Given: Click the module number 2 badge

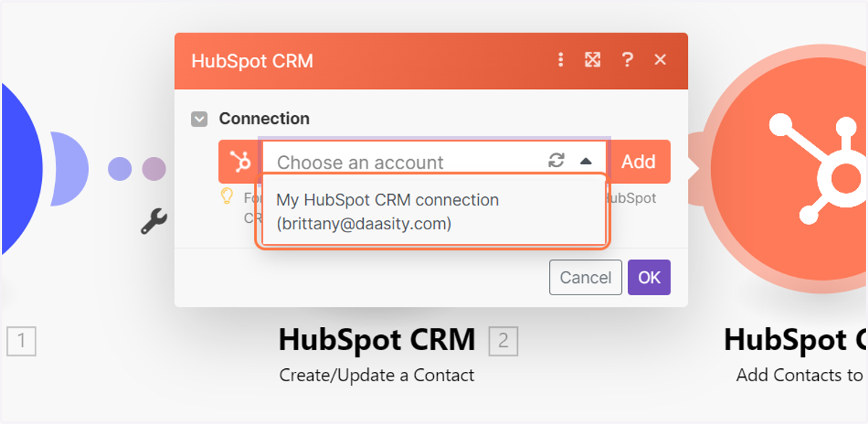Looking at the screenshot, I should click(x=503, y=341).
